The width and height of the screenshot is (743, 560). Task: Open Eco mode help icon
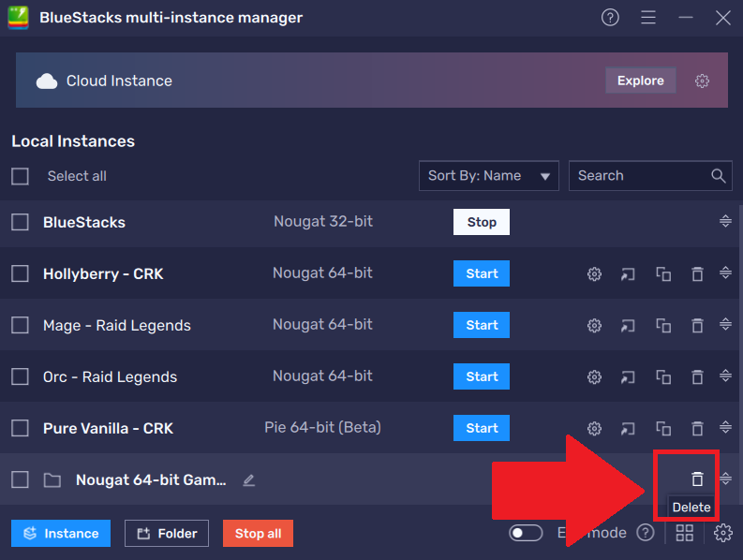646,533
